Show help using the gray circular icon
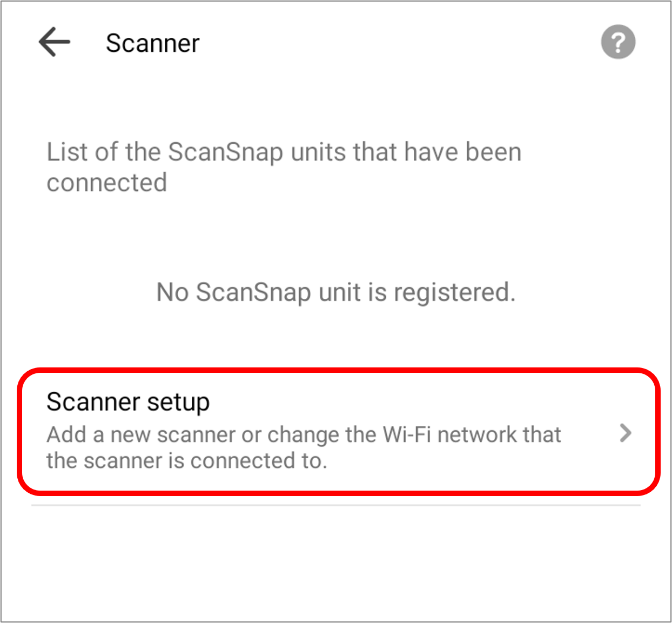The image size is (672, 623). (618, 42)
